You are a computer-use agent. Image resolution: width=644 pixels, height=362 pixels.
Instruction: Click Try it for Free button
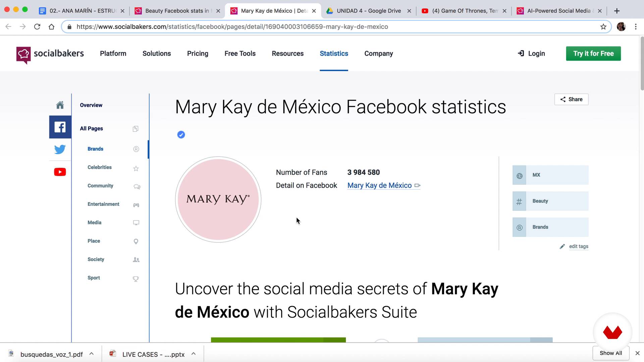[x=593, y=54]
